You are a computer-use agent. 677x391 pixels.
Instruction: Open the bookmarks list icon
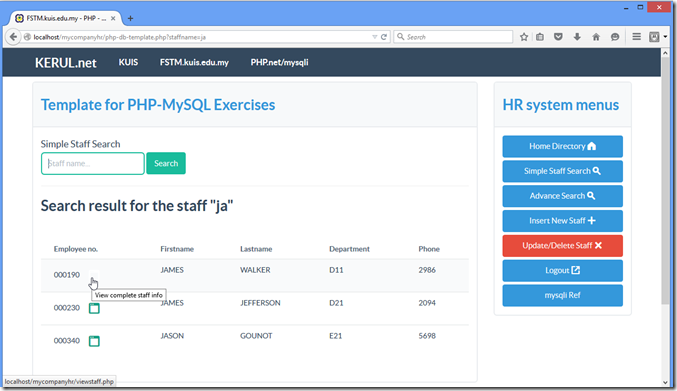point(540,37)
